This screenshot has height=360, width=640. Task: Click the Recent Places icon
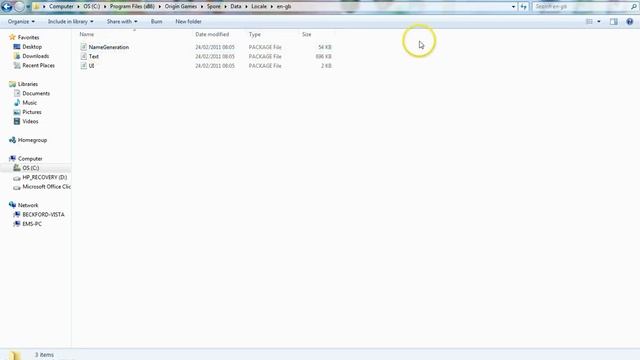(x=17, y=66)
